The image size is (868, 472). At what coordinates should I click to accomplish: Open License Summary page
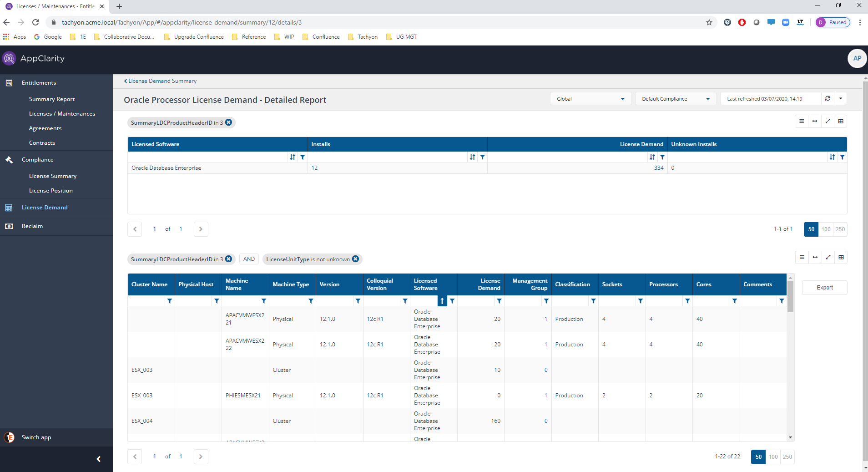tap(53, 176)
